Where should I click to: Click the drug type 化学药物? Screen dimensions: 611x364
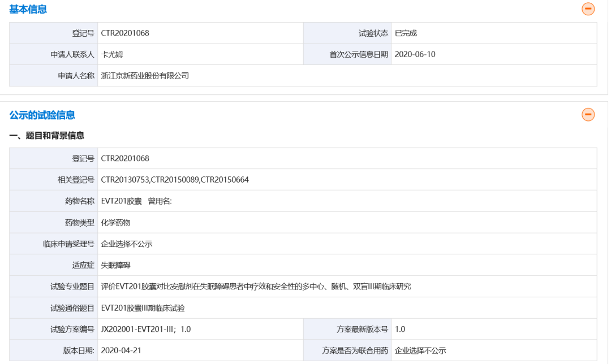coord(116,223)
